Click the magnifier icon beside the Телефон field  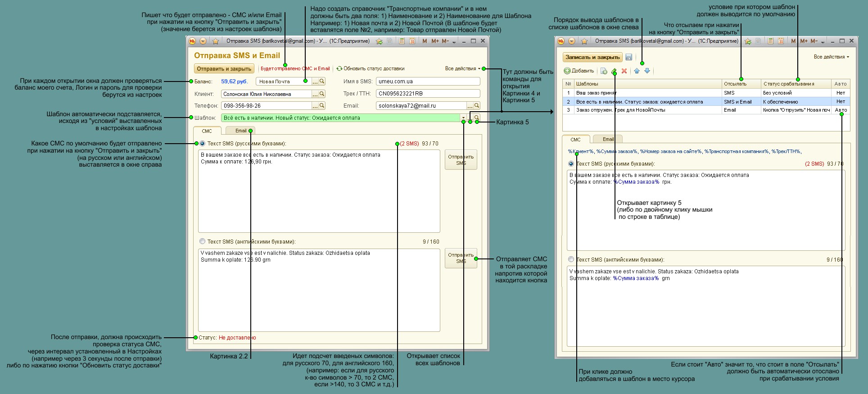click(322, 106)
